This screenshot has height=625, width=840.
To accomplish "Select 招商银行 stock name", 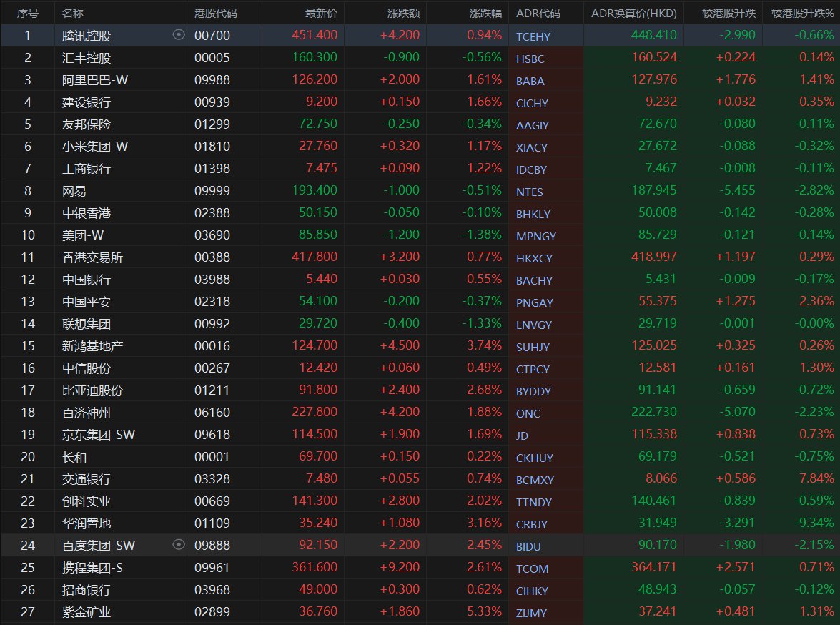I will (87, 590).
